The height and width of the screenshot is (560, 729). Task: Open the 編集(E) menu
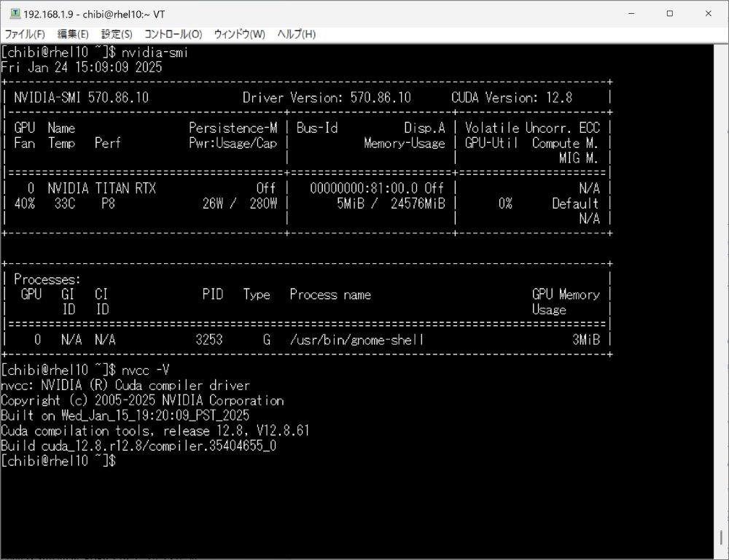click(73, 34)
